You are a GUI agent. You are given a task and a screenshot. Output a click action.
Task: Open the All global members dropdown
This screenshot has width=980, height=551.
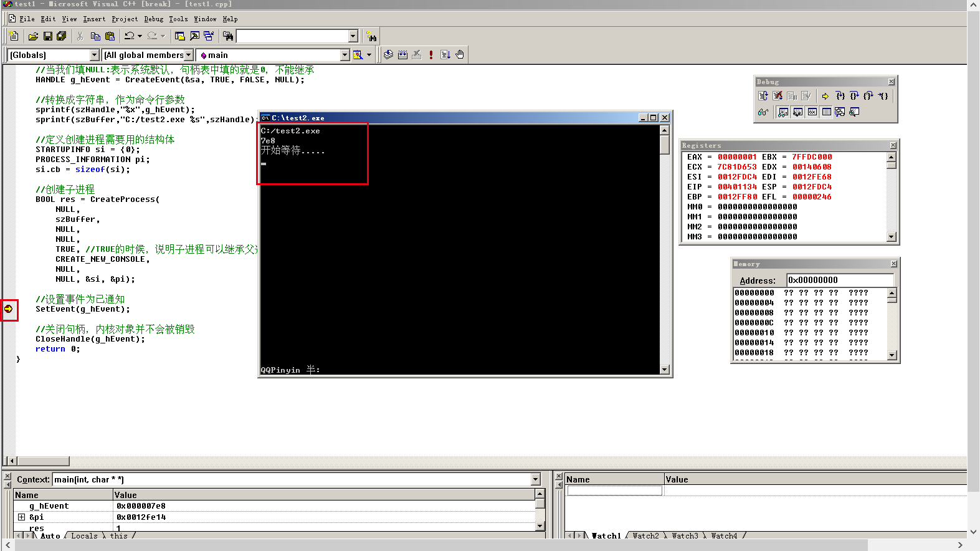coord(188,55)
